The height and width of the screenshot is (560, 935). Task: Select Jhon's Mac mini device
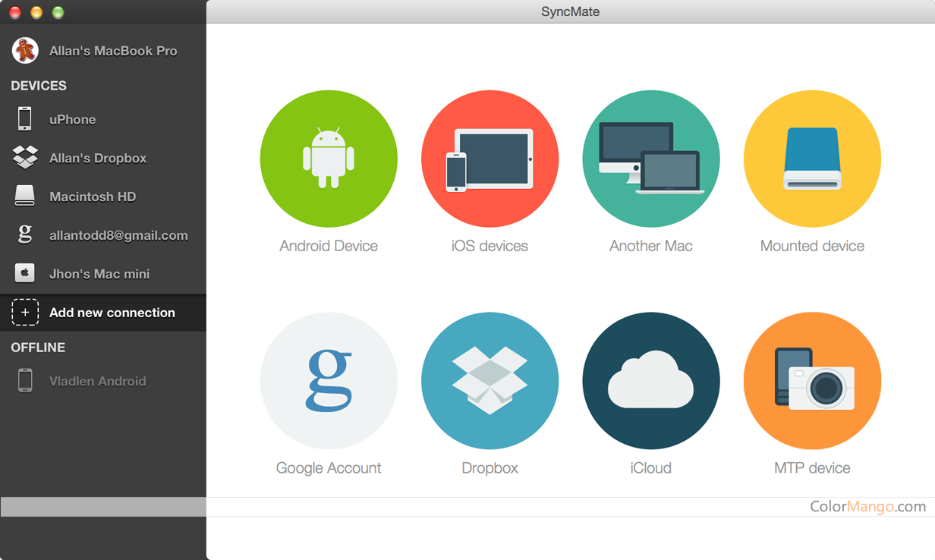[103, 274]
